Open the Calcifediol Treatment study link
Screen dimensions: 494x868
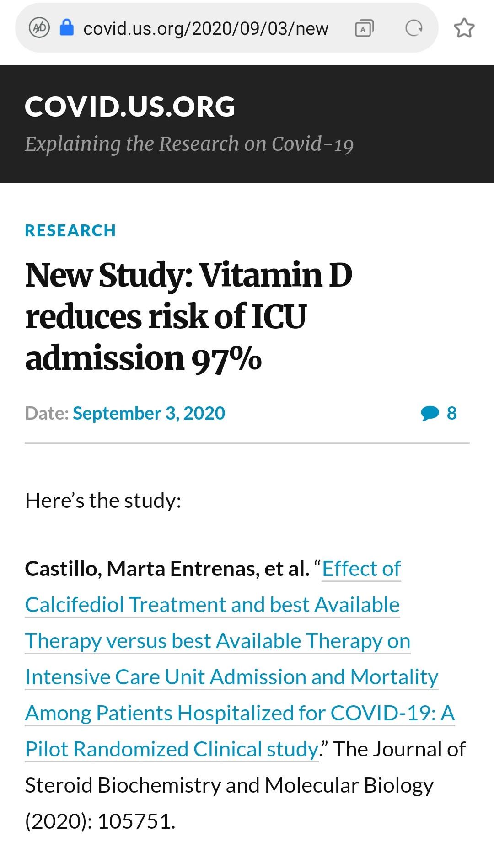212,605
